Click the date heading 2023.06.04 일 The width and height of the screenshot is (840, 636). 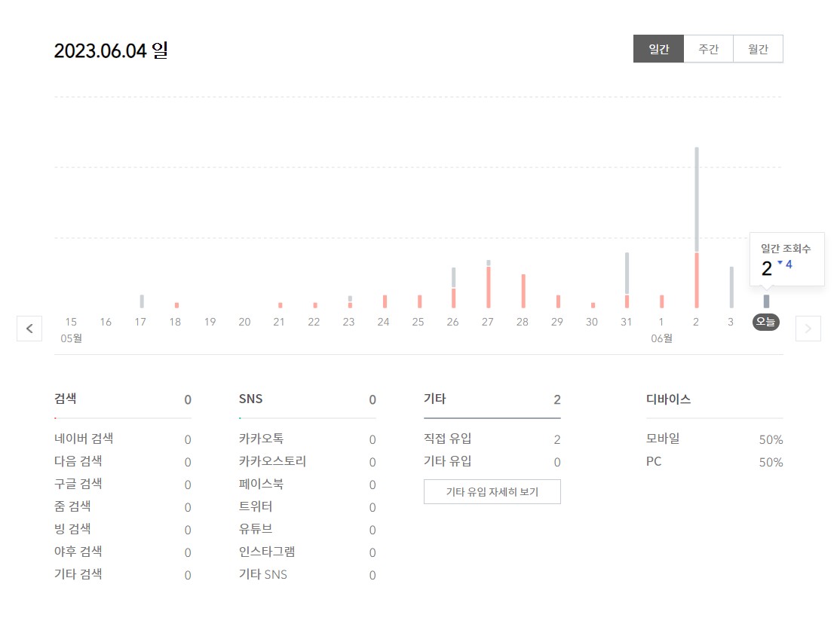(x=110, y=50)
